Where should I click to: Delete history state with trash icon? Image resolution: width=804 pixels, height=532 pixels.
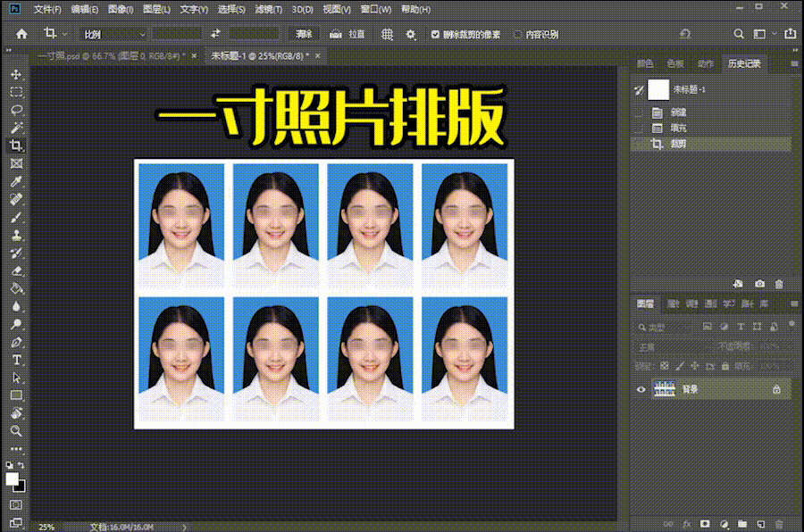pos(779,283)
